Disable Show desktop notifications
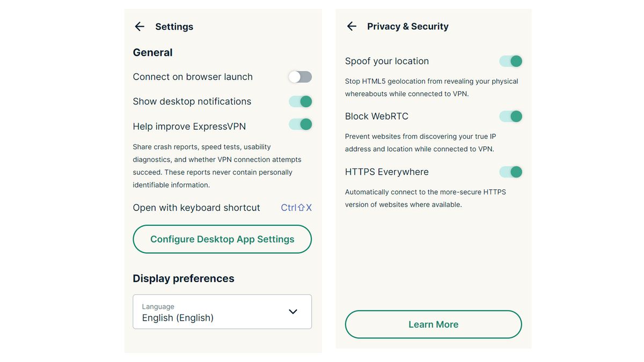Screen dimensions: 644x362 (x=300, y=101)
